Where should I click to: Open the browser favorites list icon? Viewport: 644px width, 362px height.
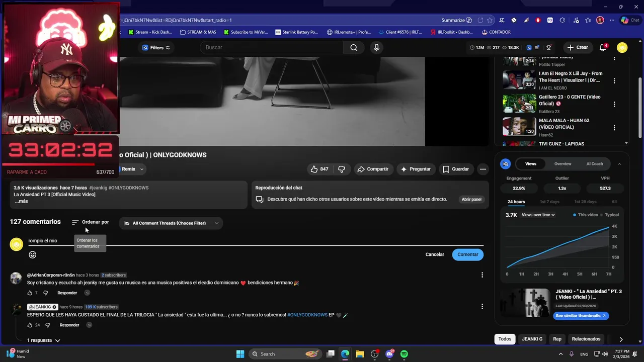pos(587,20)
